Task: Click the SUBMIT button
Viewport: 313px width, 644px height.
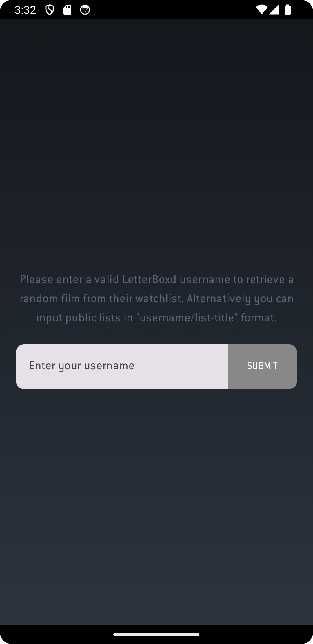Action: click(262, 366)
